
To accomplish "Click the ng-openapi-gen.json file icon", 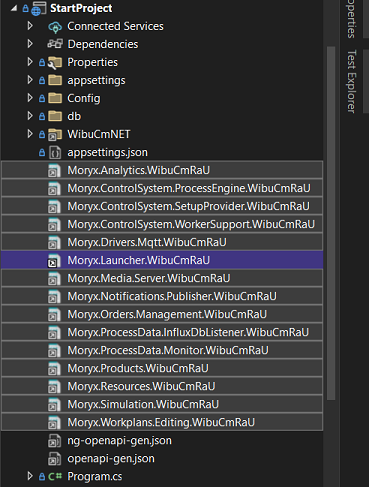I will [x=54, y=440].
